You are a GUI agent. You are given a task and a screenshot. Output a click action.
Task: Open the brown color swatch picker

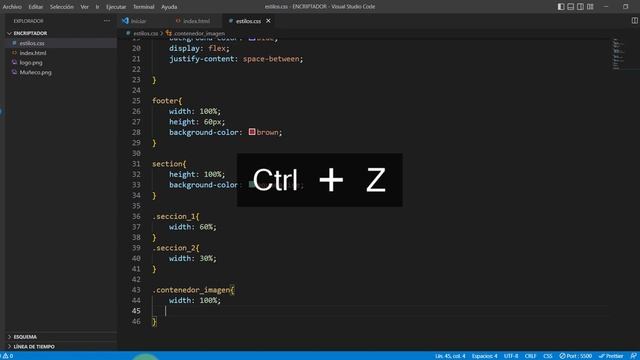click(x=252, y=132)
